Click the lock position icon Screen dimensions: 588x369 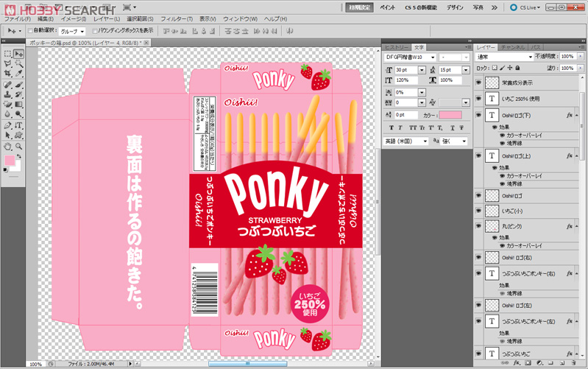coord(510,68)
